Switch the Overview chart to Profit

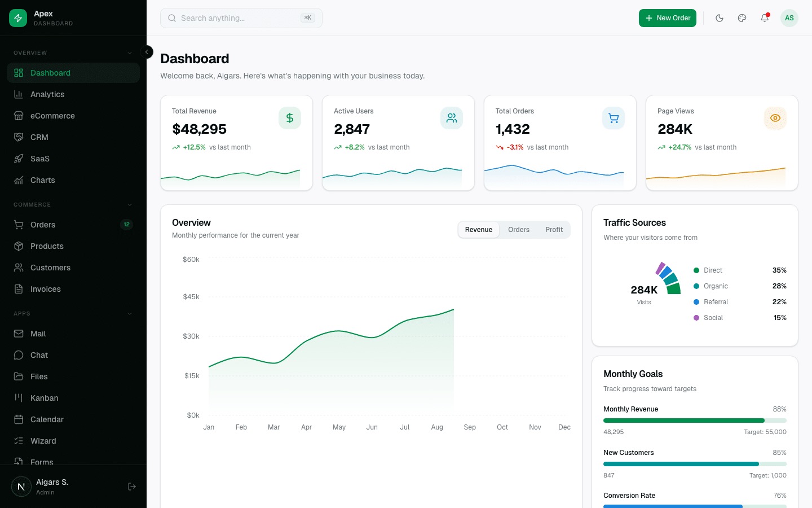(x=554, y=230)
